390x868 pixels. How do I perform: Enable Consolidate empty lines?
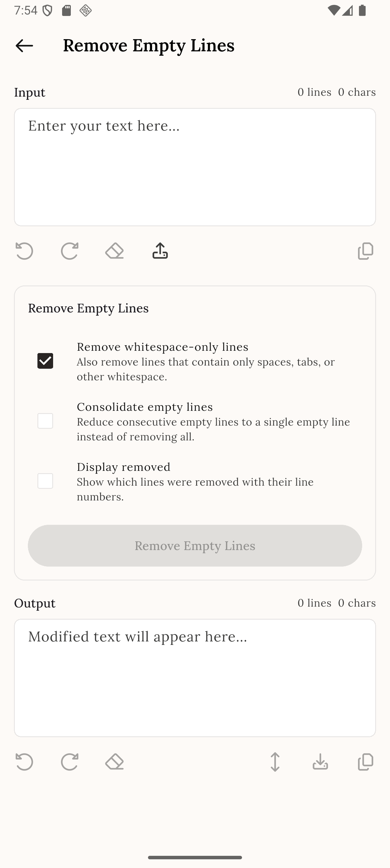(x=46, y=421)
